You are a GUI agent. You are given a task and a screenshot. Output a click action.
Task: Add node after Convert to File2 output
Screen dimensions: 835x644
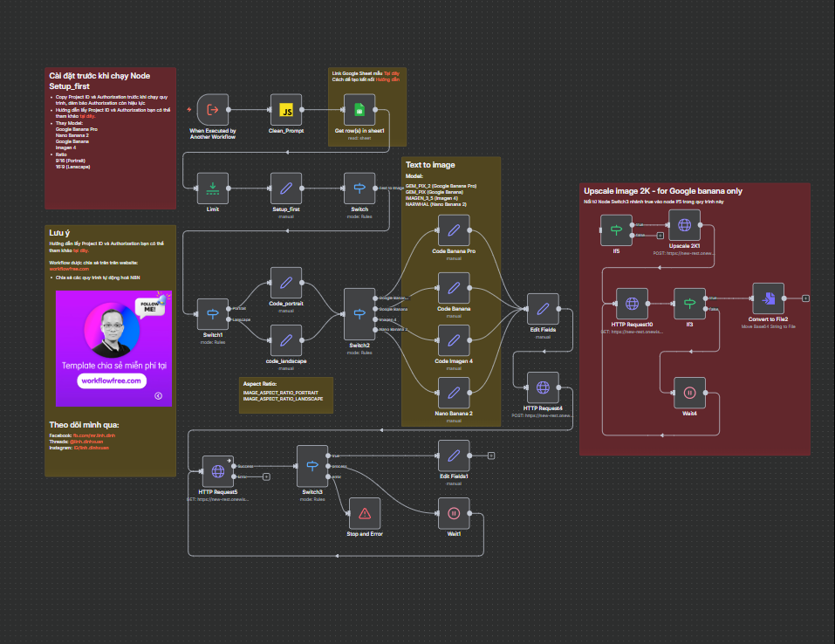pyautogui.click(x=805, y=298)
